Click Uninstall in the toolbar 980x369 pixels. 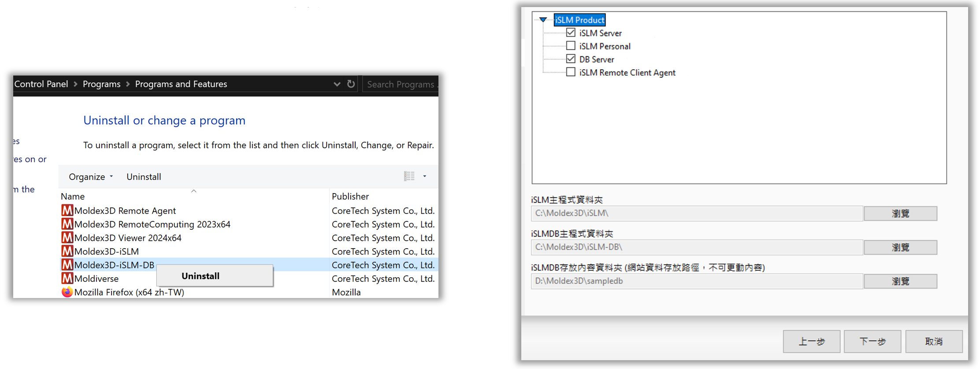(144, 177)
